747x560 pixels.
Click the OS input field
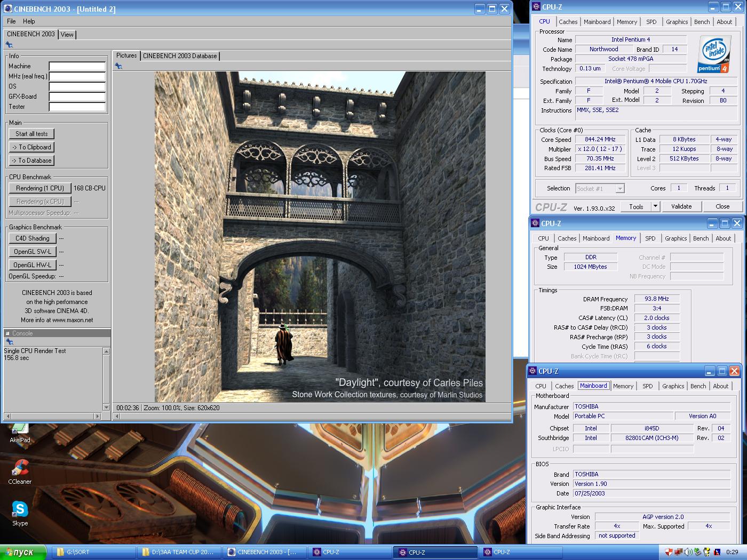(x=77, y=86)
